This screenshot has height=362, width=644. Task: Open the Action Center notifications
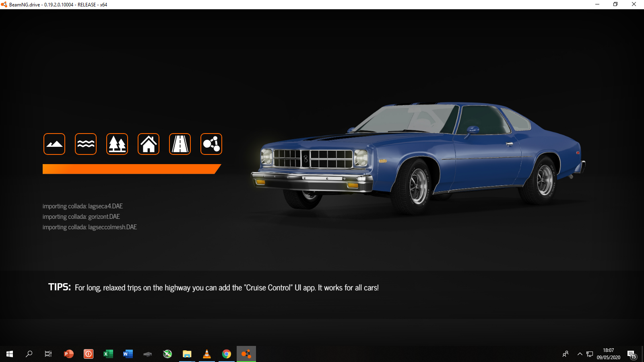point(632,354)
